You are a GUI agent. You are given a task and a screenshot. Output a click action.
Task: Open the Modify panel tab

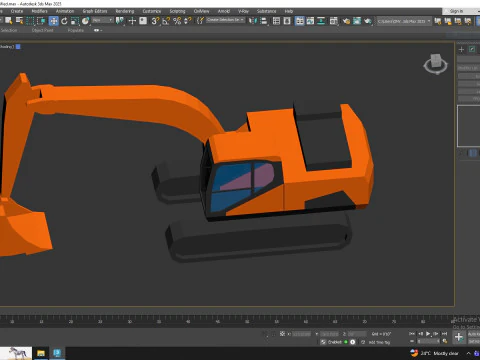point(472,49)
